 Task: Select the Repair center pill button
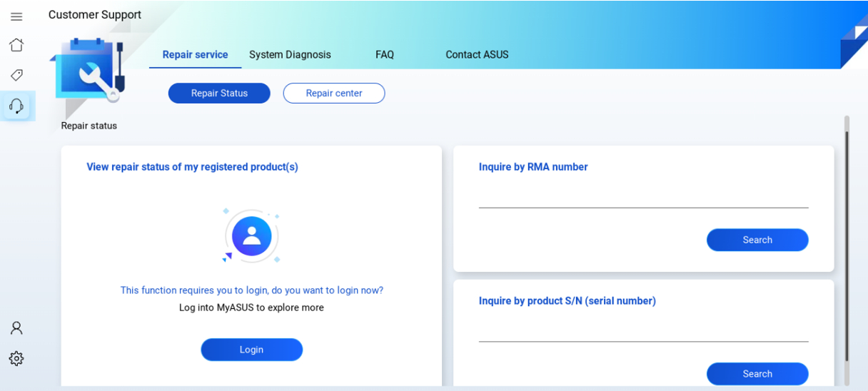pyautogui.click(x=334, y=93)
